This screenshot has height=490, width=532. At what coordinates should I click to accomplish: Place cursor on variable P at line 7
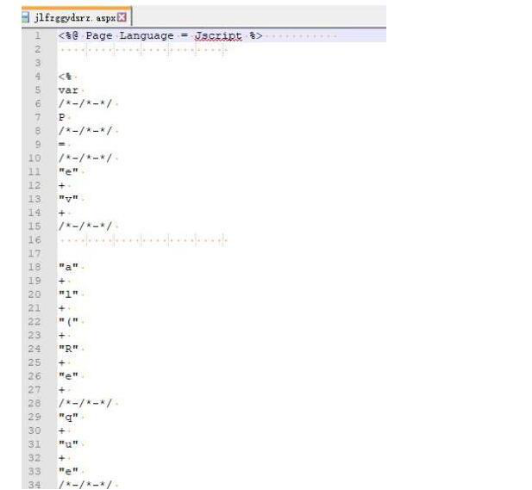tap(62, 117)
